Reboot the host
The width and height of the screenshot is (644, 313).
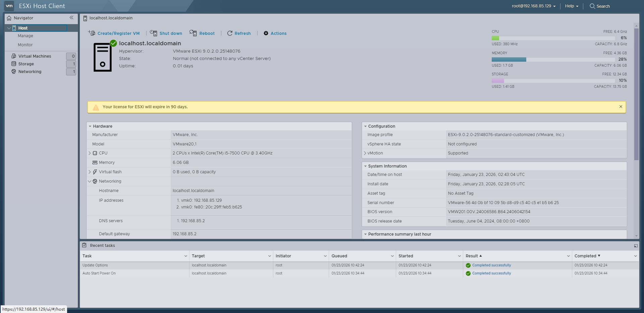coord(203,33)
